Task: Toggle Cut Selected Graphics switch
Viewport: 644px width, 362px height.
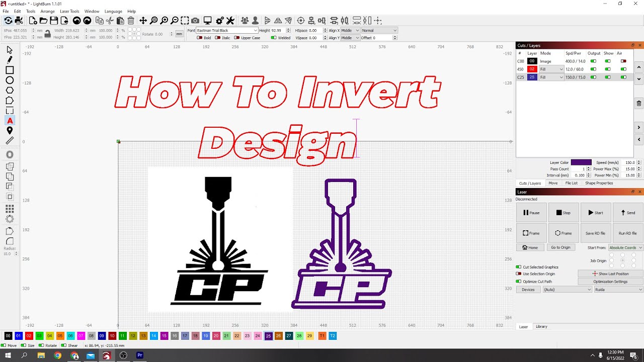Action: [x=519, y=267]
